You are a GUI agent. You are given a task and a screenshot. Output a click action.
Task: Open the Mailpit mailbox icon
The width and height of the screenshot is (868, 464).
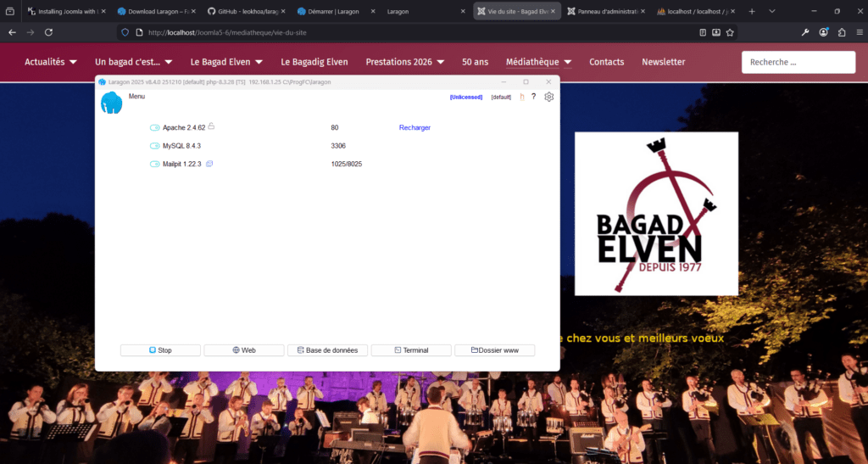[209, 164]
